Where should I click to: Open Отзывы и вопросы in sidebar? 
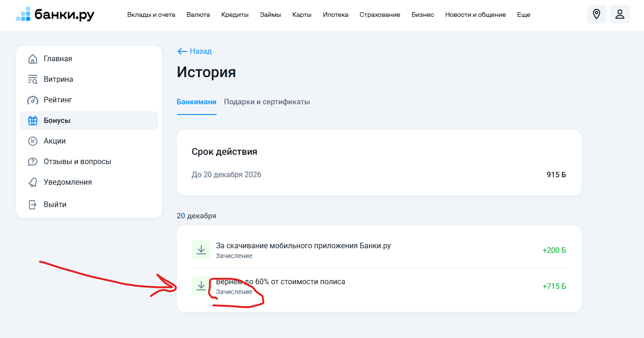77,162
